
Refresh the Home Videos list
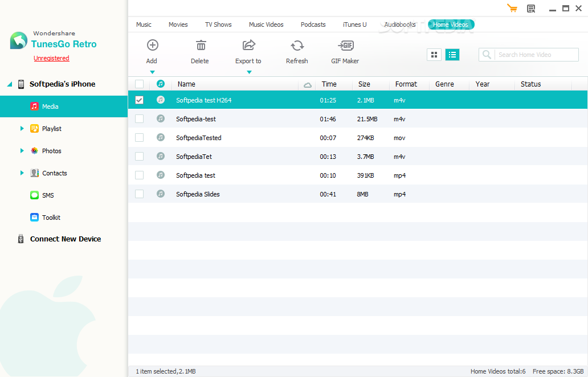click(297, 52)
